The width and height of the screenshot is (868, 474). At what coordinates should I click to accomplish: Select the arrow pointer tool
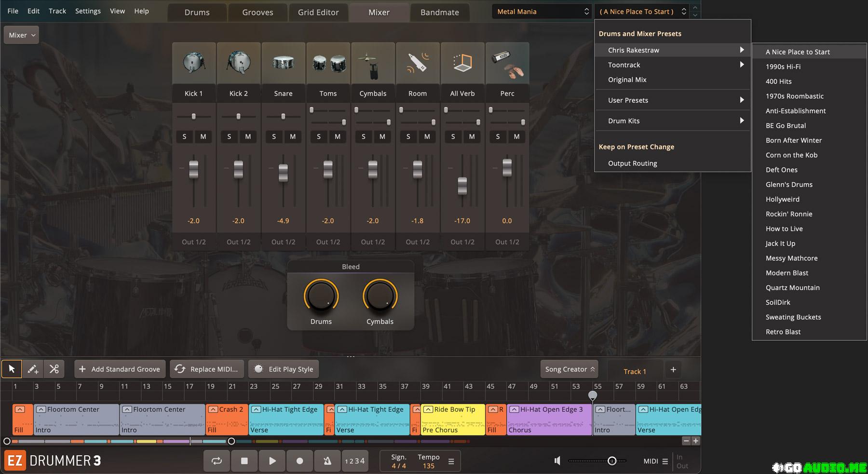12,369
